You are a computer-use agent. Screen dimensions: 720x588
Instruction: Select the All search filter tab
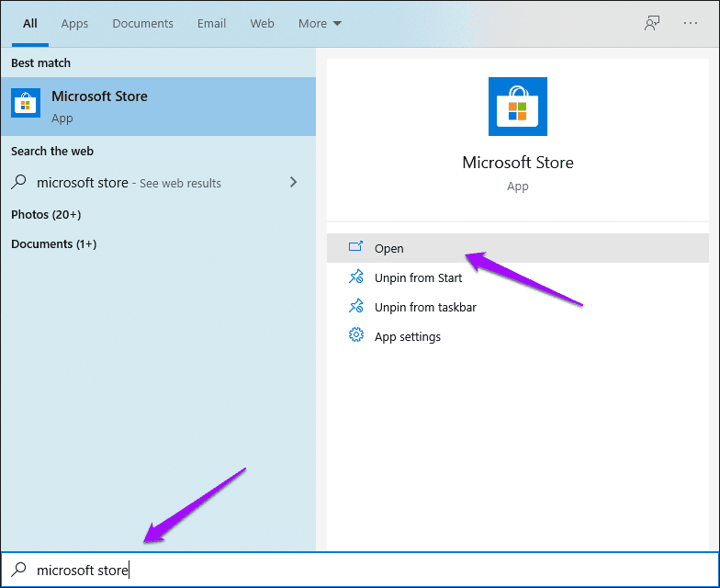pos(29,24)
